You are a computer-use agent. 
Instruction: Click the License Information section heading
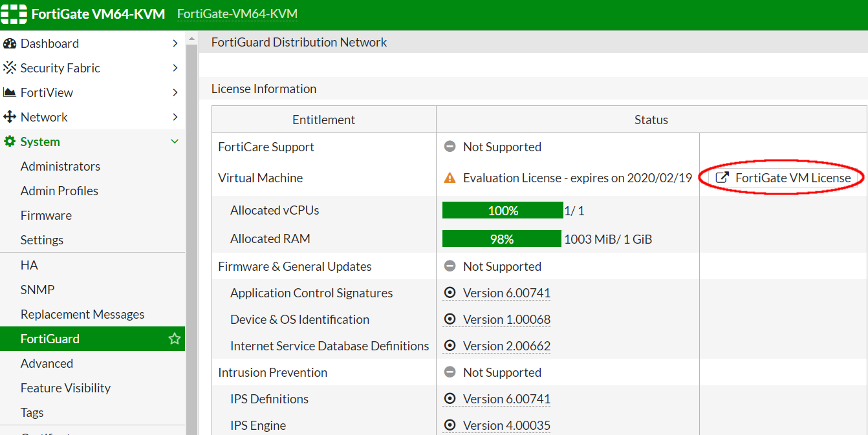pyautogui.click(x=264, y=89)
